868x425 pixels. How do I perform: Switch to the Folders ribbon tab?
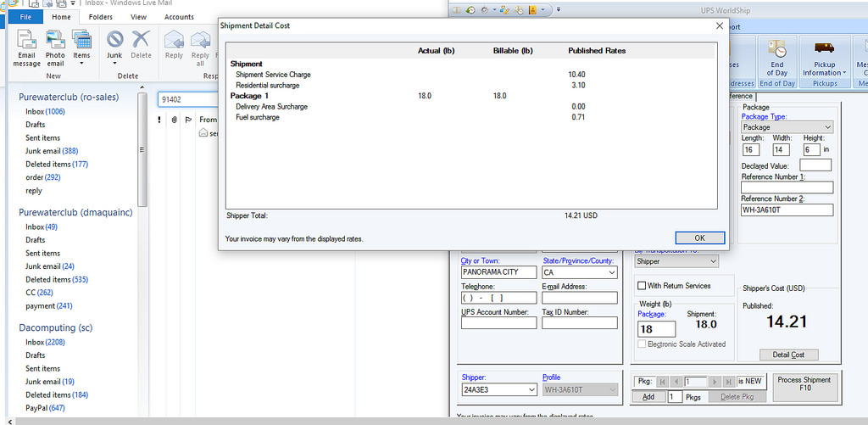(x=100, y=17)
